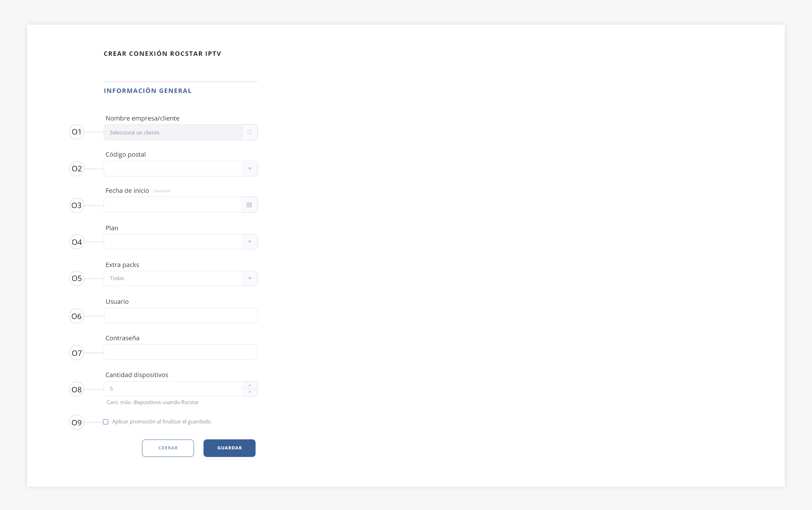Increase Cantidad dispositivos with up arrow
This screenshot has width=812, height=510.
(x=250, y=385)
